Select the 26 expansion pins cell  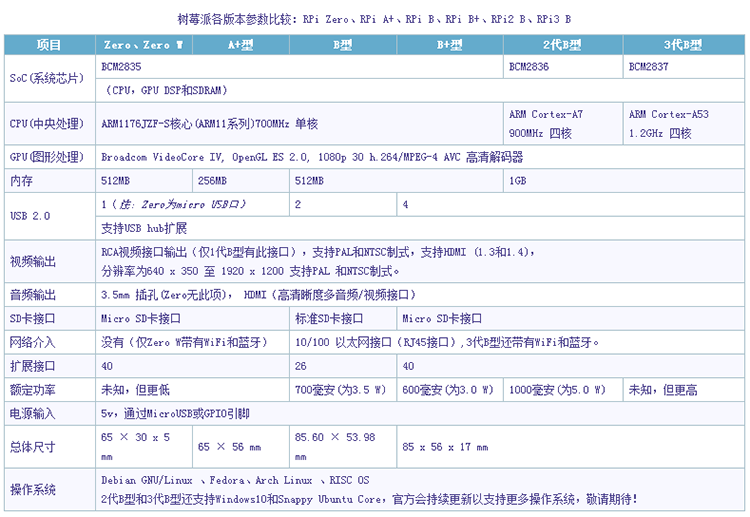(x=343, y=366)
